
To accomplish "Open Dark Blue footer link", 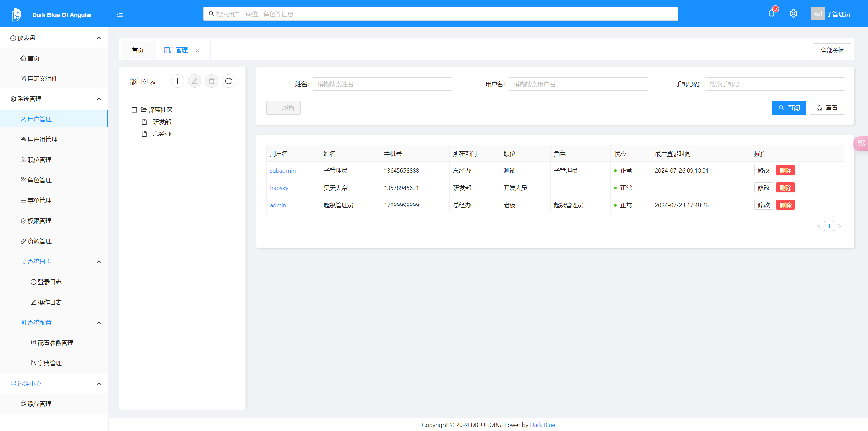I will point(542,425).
